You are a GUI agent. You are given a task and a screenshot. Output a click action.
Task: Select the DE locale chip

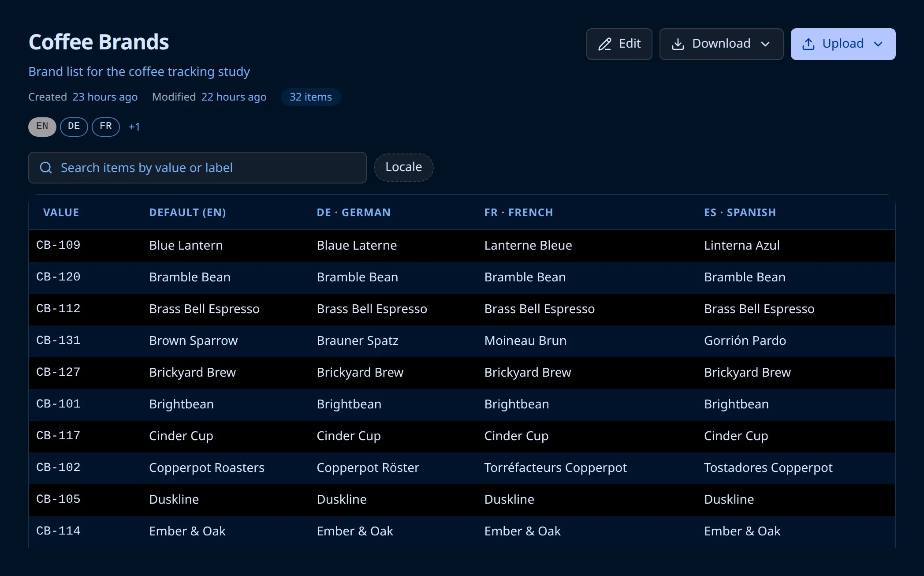pyautogui.click(x=74, y=127)
